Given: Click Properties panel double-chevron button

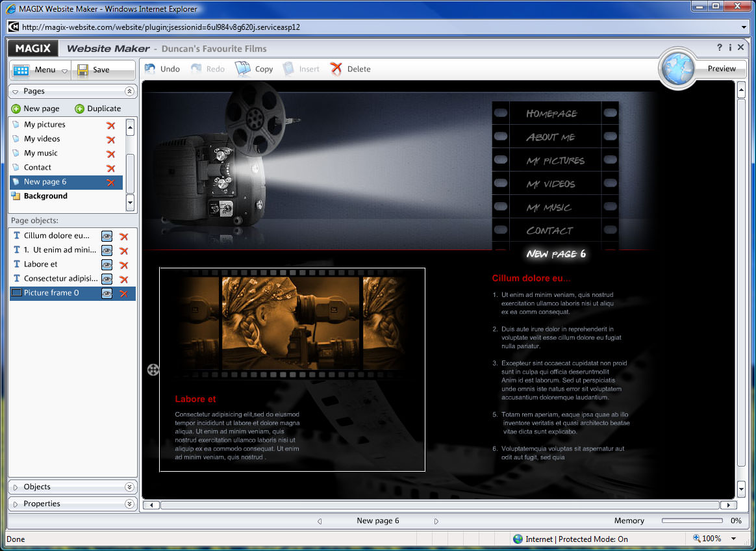Looking at the screenshot, I should tap(129, 504).
